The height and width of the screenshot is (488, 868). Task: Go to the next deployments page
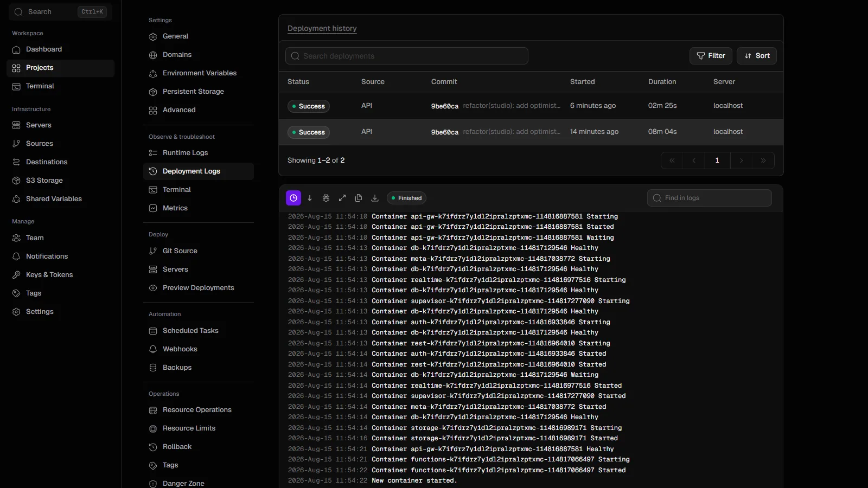click(x=742, y=160)
